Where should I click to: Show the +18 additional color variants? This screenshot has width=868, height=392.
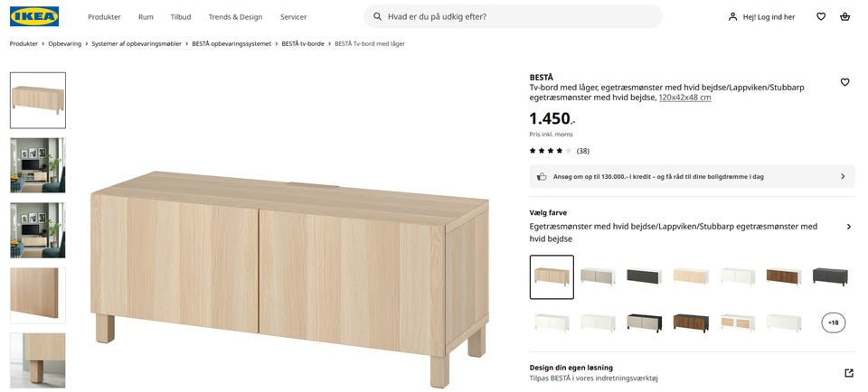[x=833, y=322]
